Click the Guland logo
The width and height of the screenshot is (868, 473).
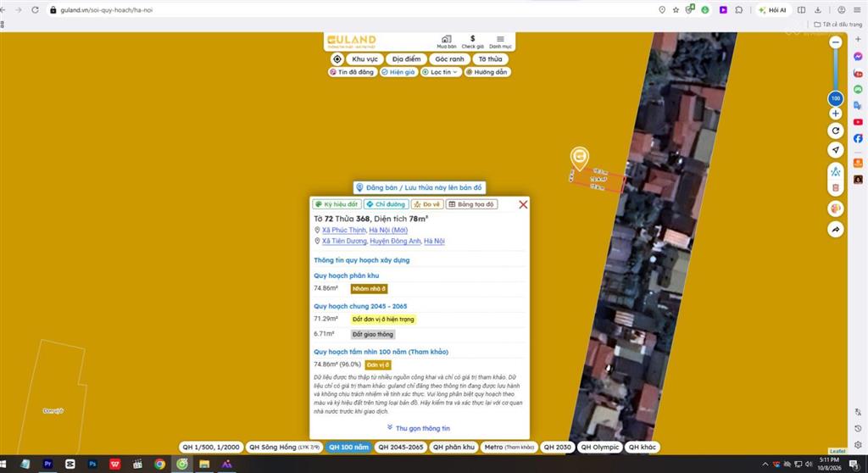click(352, 41)
